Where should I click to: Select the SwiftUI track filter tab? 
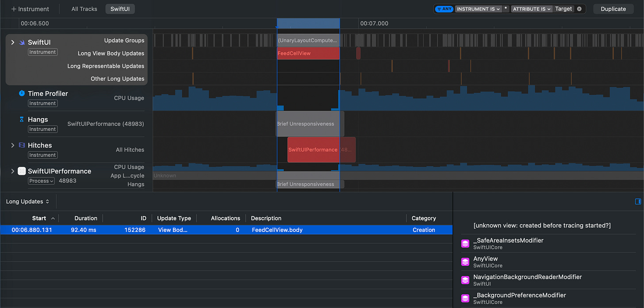(120, 9)
